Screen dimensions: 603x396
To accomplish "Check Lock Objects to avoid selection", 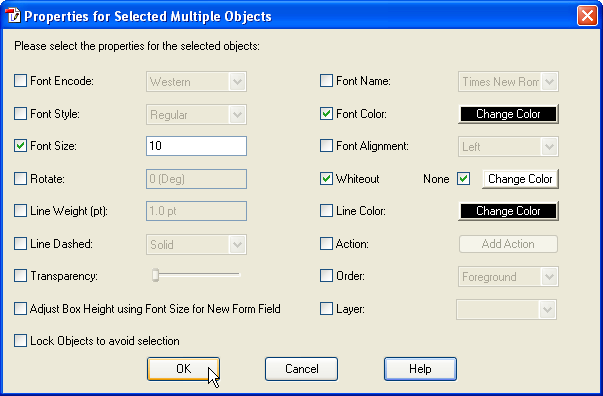I will click(20, 341).
